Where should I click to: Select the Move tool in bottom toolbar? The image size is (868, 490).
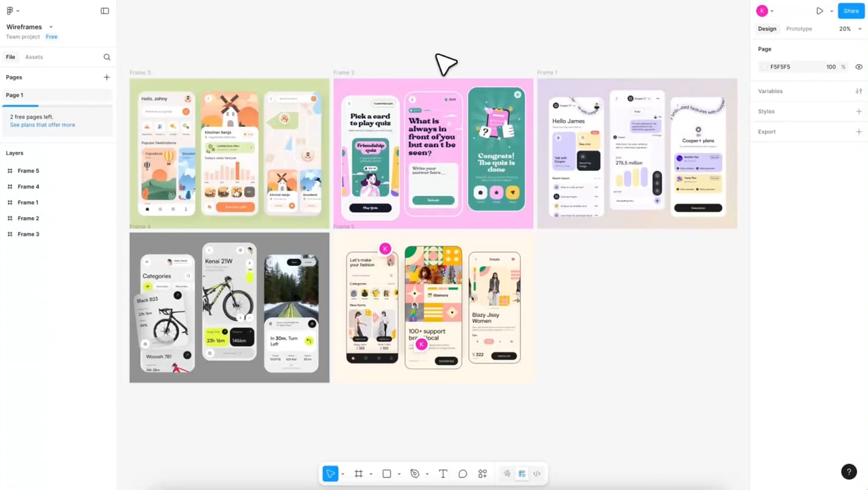click(330, 474)
